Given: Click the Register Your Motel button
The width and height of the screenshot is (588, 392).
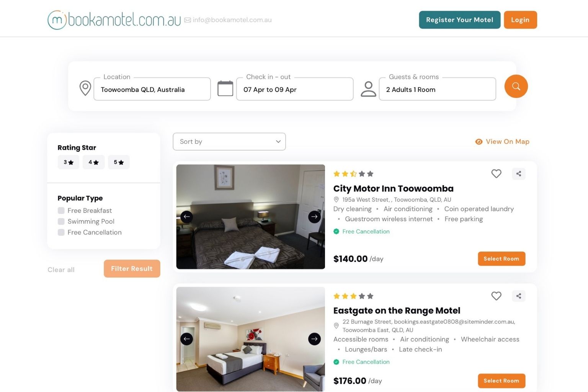Looking at the screenshot, I should (x=459, y=20).
